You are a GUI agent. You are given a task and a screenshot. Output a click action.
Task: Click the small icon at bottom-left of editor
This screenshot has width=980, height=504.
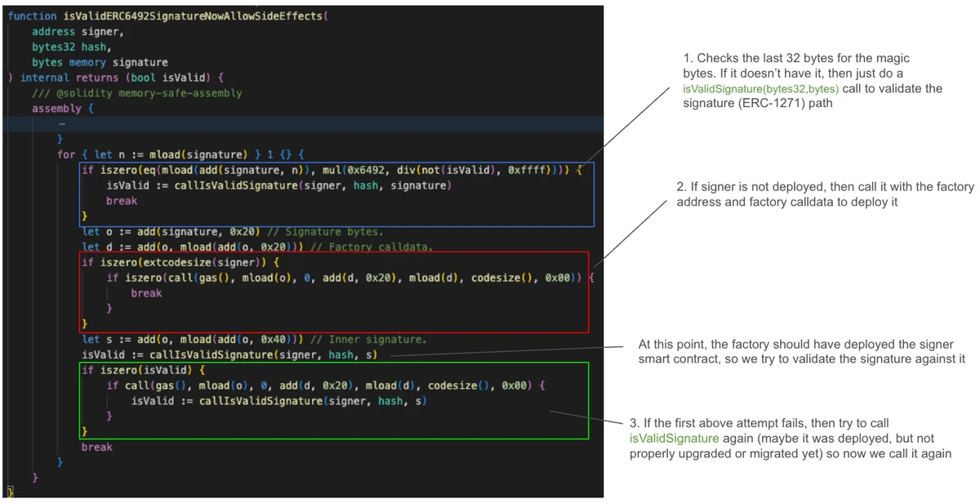coord(10,491)
